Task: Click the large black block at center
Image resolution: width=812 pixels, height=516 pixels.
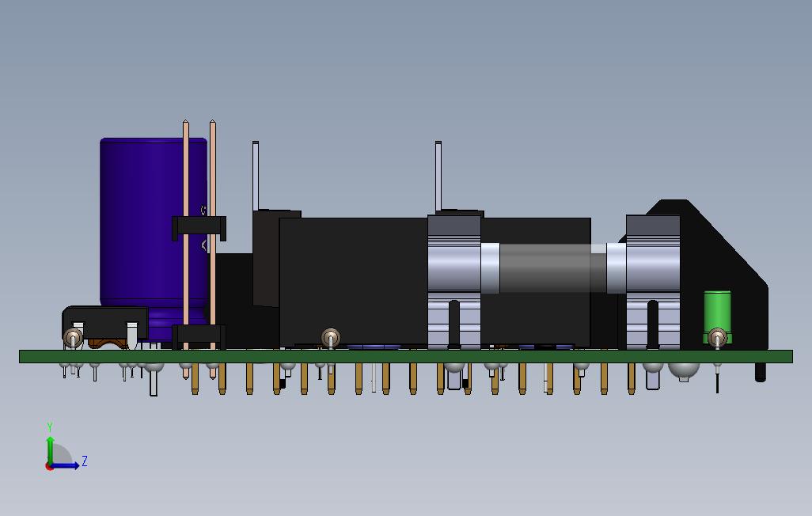Action: [353, 283]
